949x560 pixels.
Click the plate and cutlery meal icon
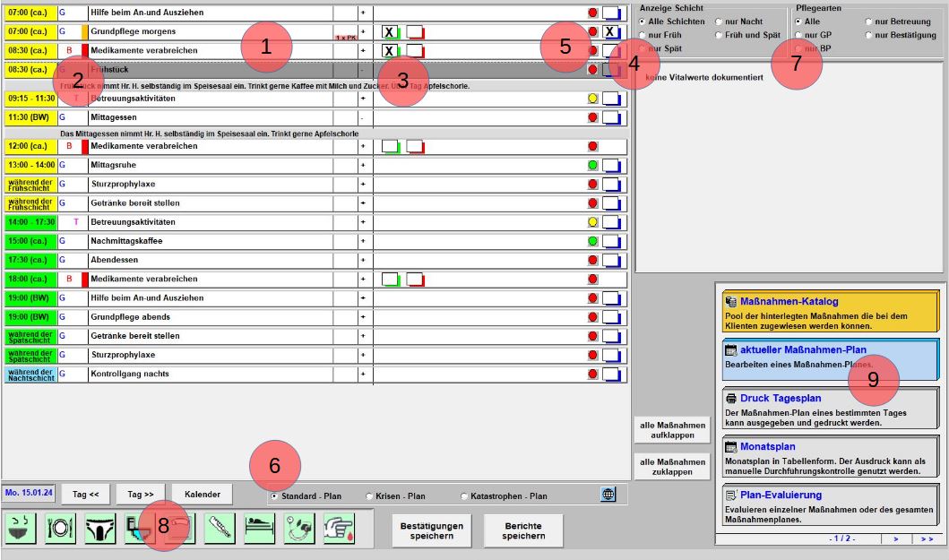(x=60, y=529)
